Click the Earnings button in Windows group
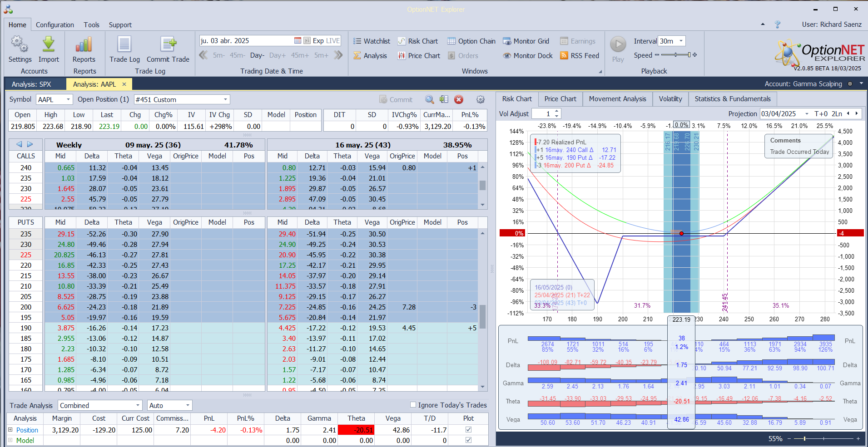This screenshot has width=868, height=447. (x=577, y=41)
